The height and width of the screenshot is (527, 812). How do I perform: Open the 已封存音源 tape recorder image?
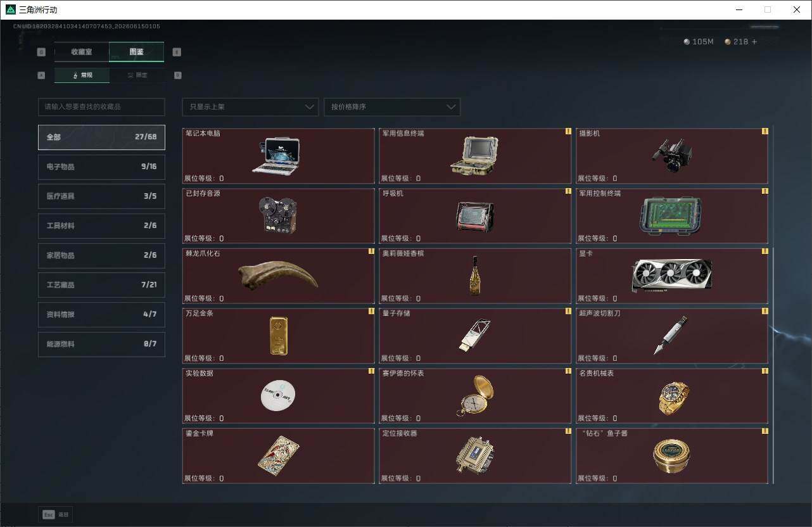pyautogui.click(x=277, y=215)
